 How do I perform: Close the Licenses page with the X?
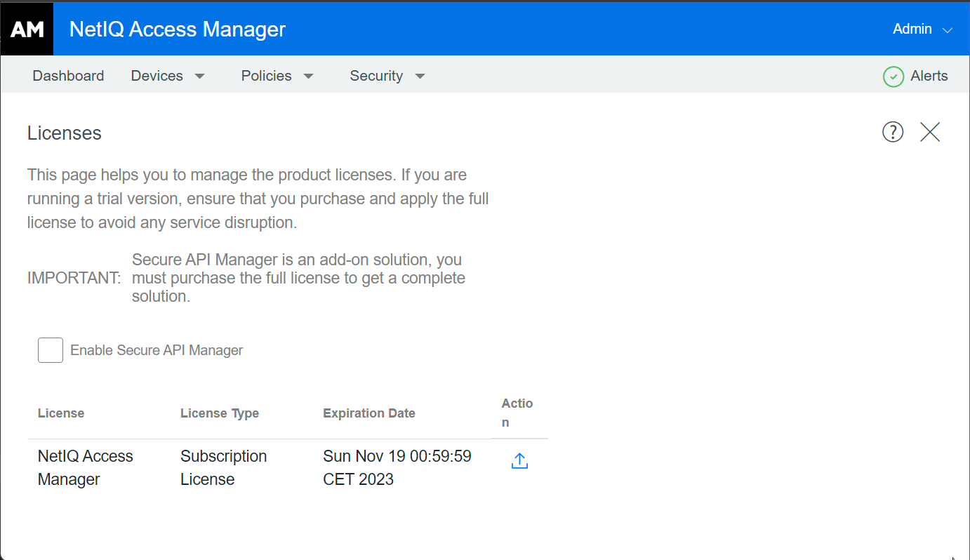pos(929,131)
